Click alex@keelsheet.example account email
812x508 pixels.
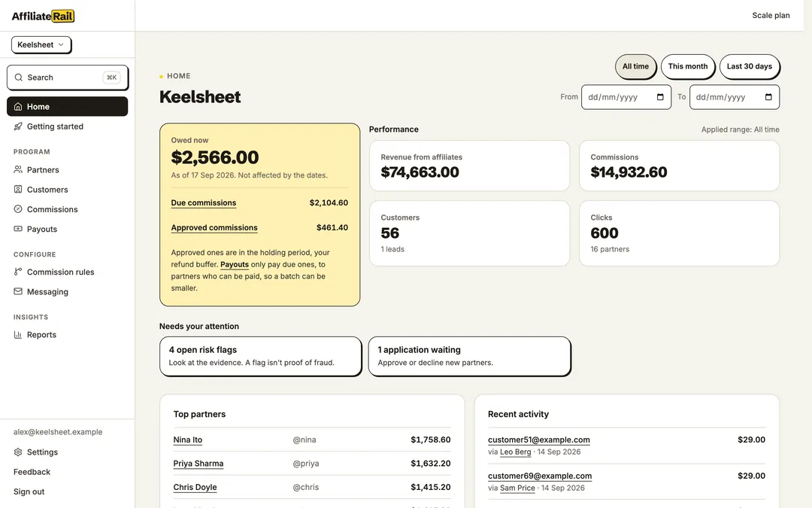[58, 432]
